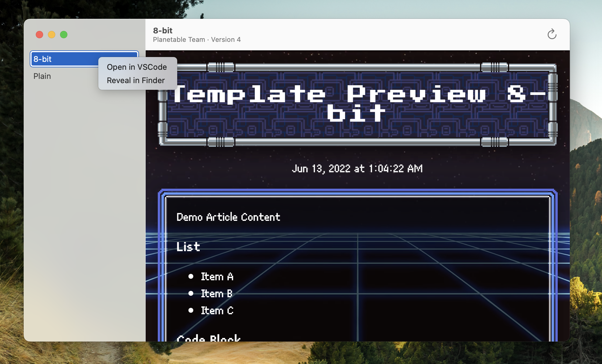The height and width of the screenshot is (364, 602).
Task: Click the 'Template Preview 8-bit' banner
Action: click(x=358, y=103)
